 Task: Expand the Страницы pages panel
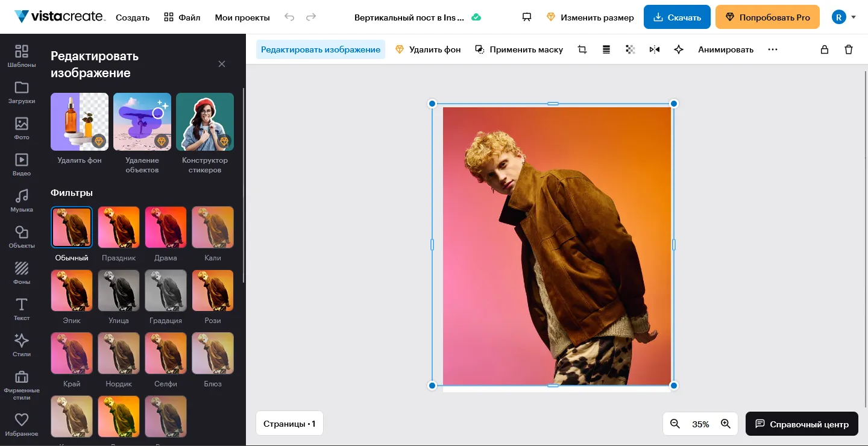(289, 424)
